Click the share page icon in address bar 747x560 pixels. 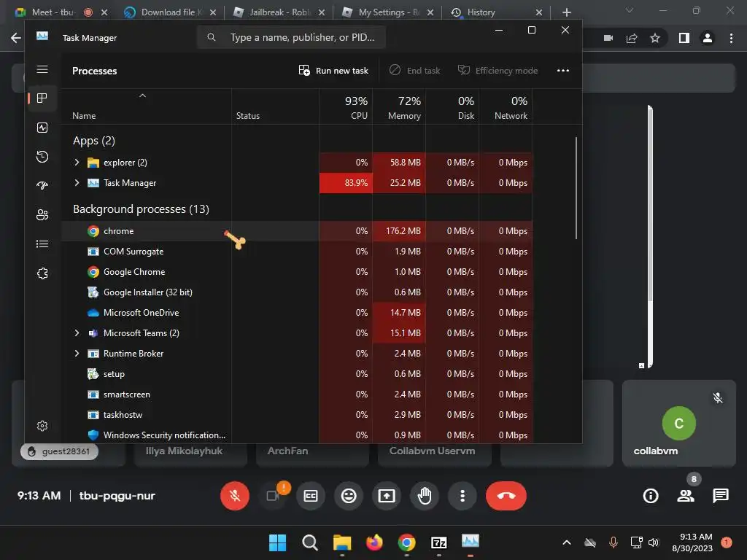pos(632,38)
